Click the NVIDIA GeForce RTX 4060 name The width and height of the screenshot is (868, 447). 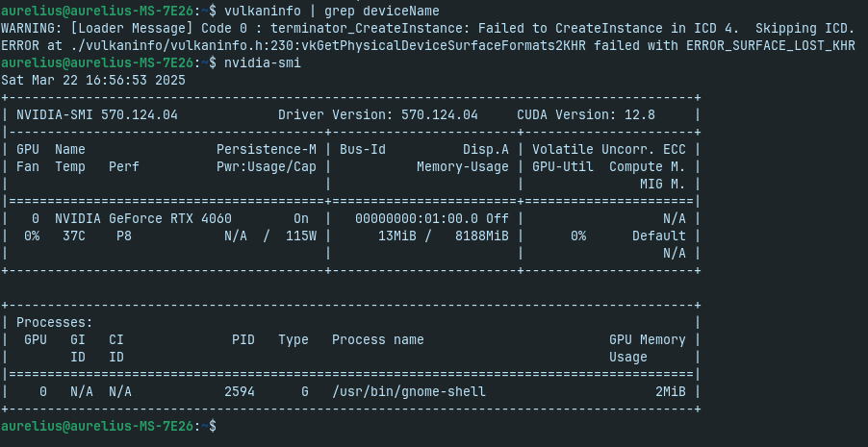pyautogui.click(x=142, y=218)
